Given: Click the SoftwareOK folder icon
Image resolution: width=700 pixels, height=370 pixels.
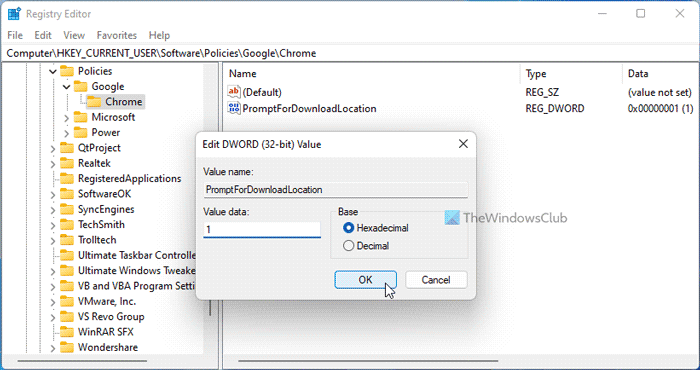Looking at the screenshot, I should tap(67, 194).
